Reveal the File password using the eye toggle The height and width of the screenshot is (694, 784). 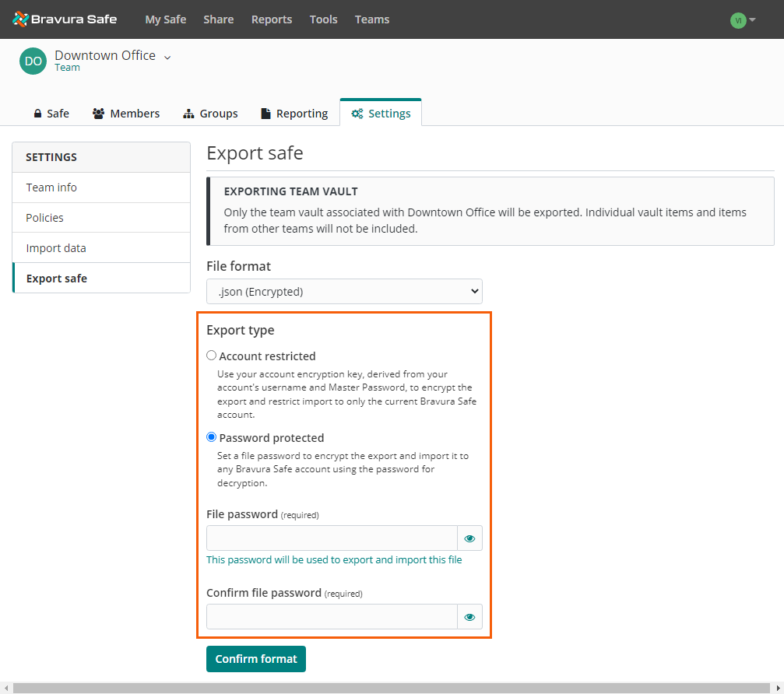[469, 538]
